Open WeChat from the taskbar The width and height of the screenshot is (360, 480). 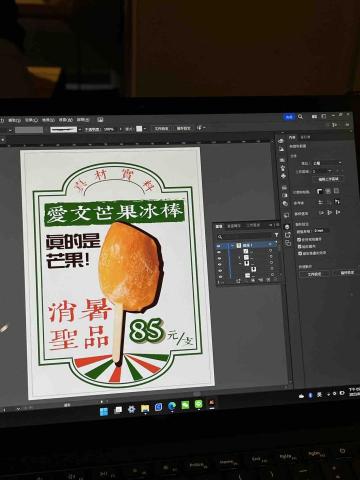tap(185, 405)
